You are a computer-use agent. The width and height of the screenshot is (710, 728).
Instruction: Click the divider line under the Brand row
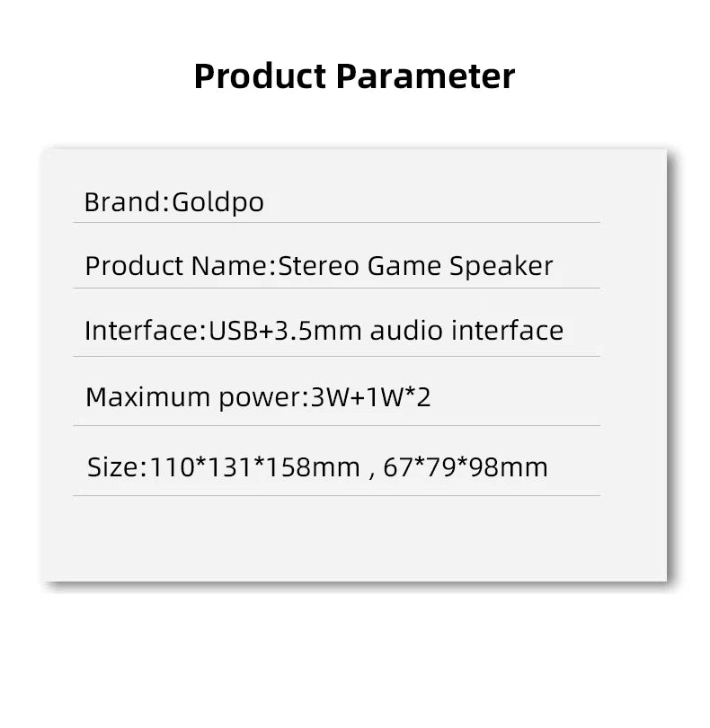tap(336, 222)
